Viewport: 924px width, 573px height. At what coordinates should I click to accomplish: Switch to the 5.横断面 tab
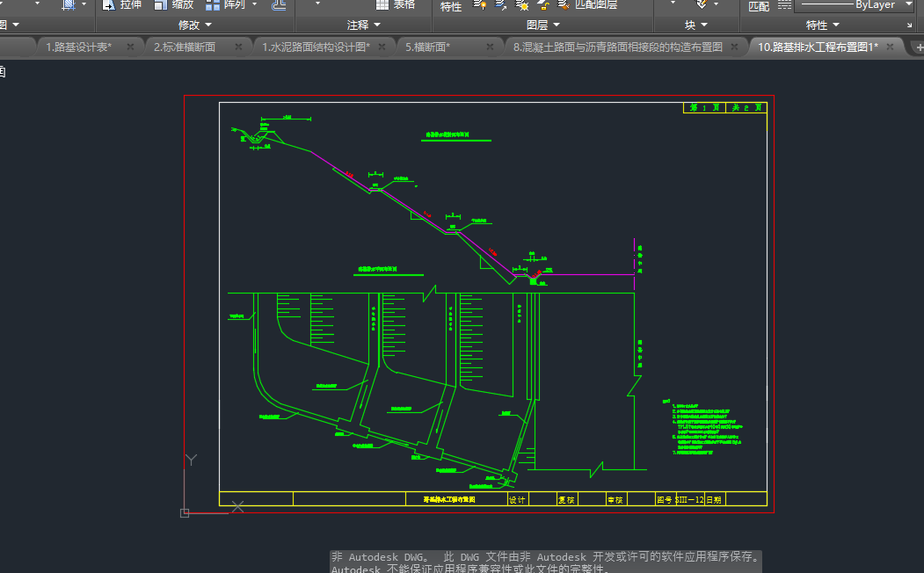tap(427, 47)
